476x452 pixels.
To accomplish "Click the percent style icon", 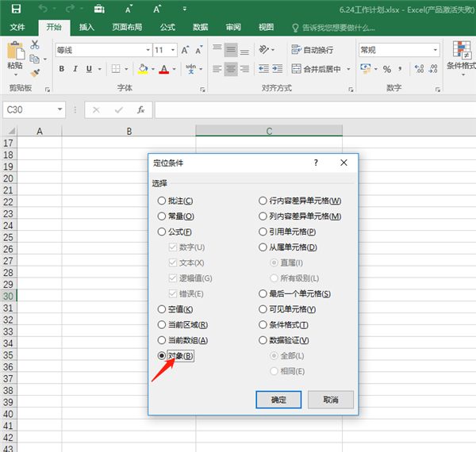I will pos(387,70).
